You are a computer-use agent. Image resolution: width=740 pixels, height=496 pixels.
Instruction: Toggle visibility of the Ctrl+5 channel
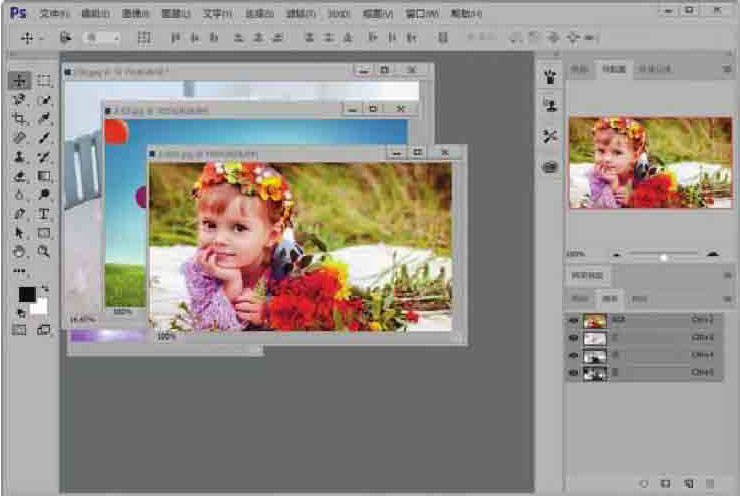pos(574,373)
